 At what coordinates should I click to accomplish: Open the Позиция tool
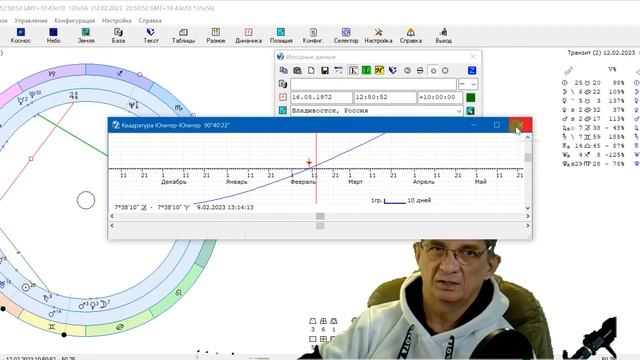click(x=281, y=36)
